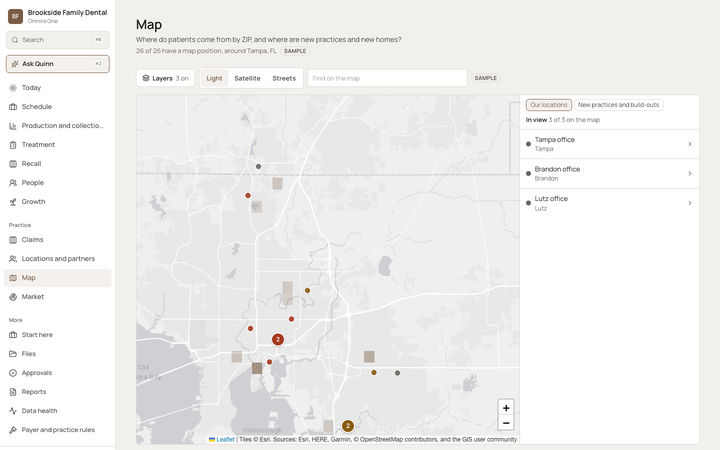Click the brown cluster marker labeled 2
The width and height of the screenshot is (720, 450).
(348, 426)
